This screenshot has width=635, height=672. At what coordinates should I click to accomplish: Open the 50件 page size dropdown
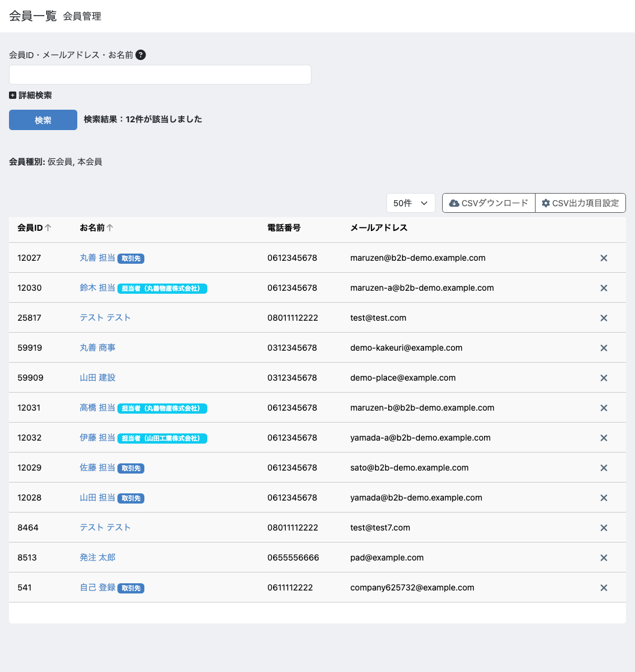(x=410, y=203)
